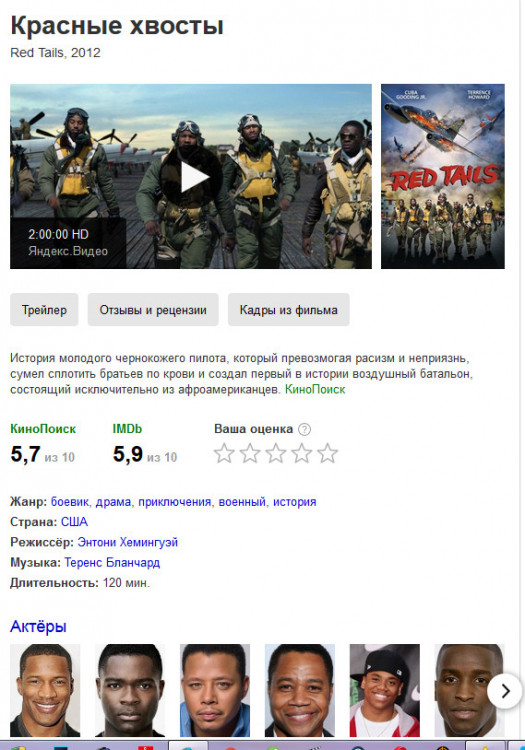The image size is (525, 750).
Task: Select the first actor photo
Action: (45, 690)
